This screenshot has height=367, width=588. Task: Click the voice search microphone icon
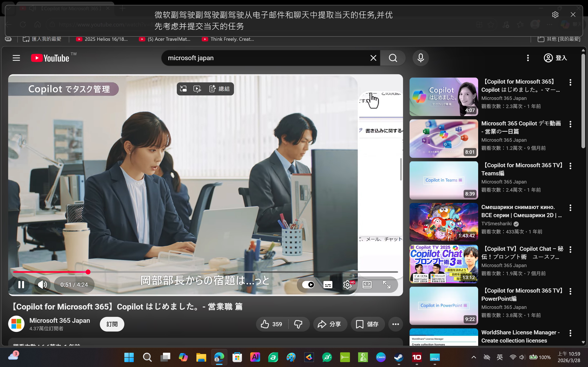421,58
